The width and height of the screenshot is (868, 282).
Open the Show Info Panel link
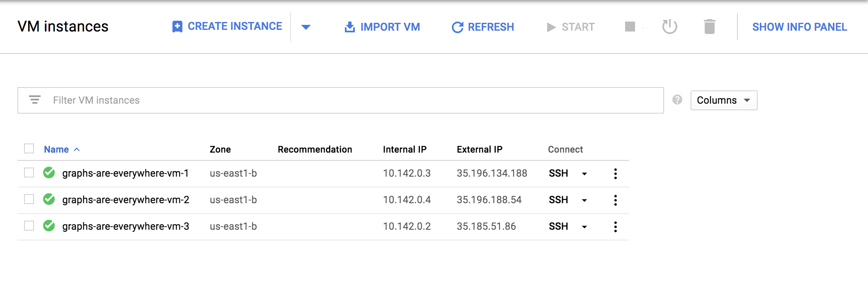(x=800, y=27)
